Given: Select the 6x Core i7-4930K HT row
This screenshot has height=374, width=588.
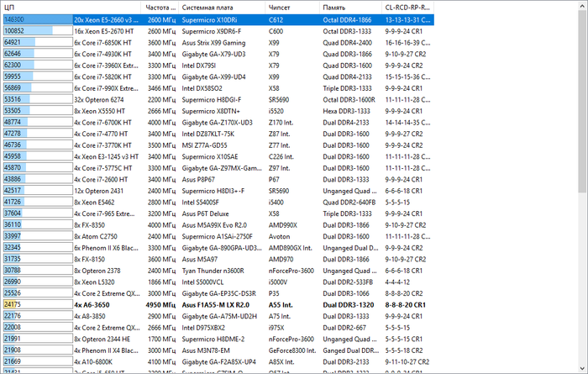Looking at the screenshot, I should coord(218,54).
